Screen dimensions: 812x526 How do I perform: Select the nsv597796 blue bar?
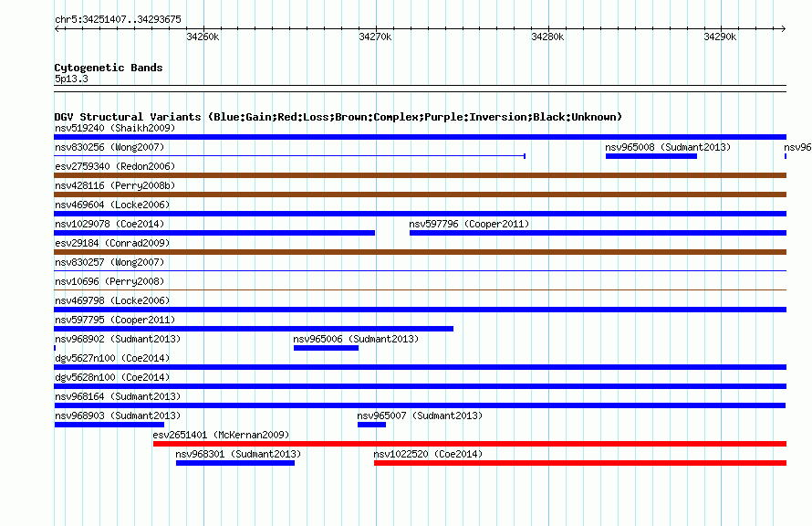[599, 233]
